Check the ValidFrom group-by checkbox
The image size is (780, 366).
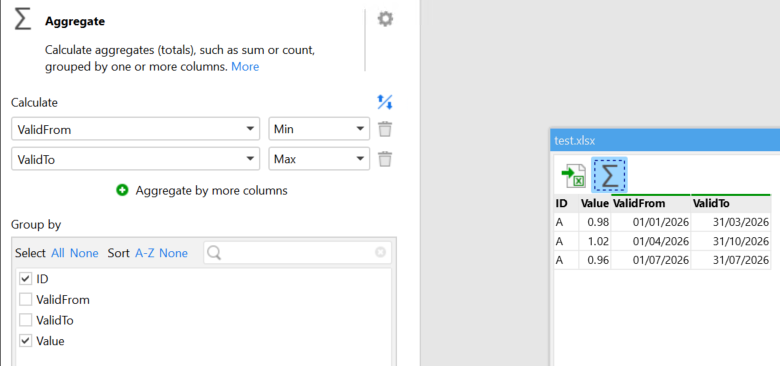coord(25,300)
